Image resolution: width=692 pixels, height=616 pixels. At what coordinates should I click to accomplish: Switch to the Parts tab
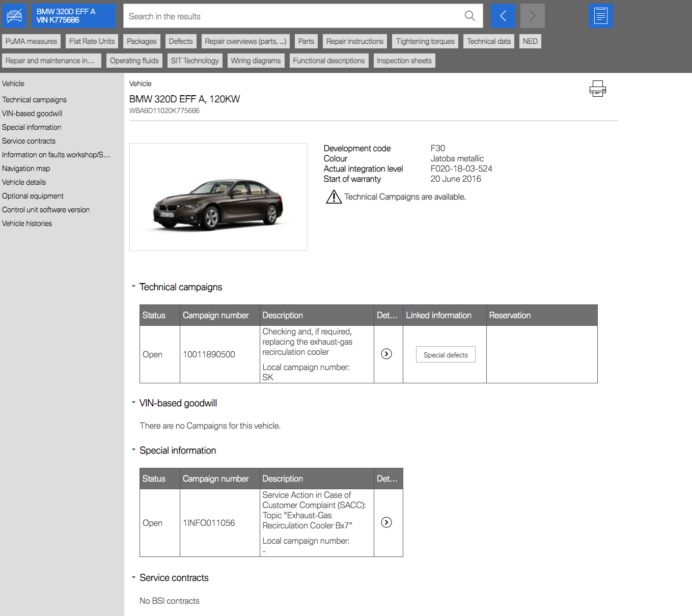(306, 41)
